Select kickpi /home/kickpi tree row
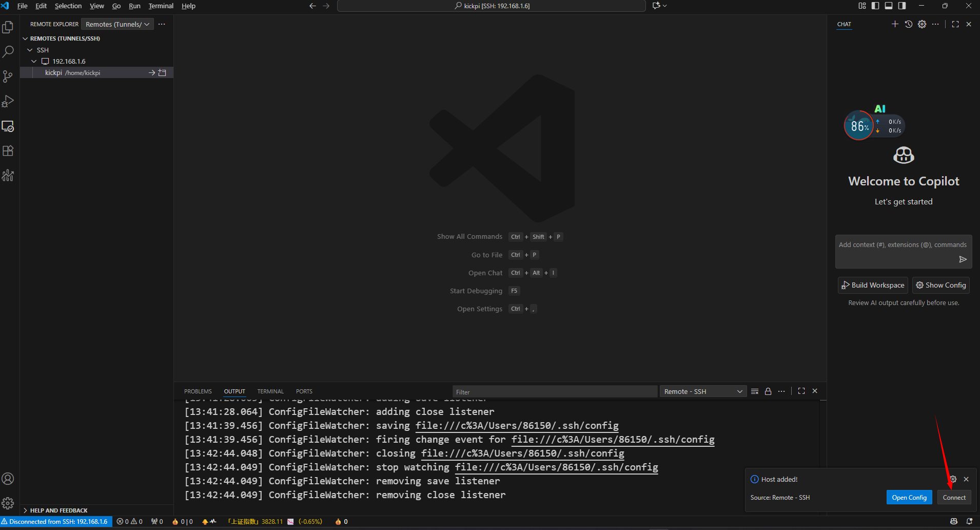The height and width of the screenshot is (530, 980). (96, 72)
